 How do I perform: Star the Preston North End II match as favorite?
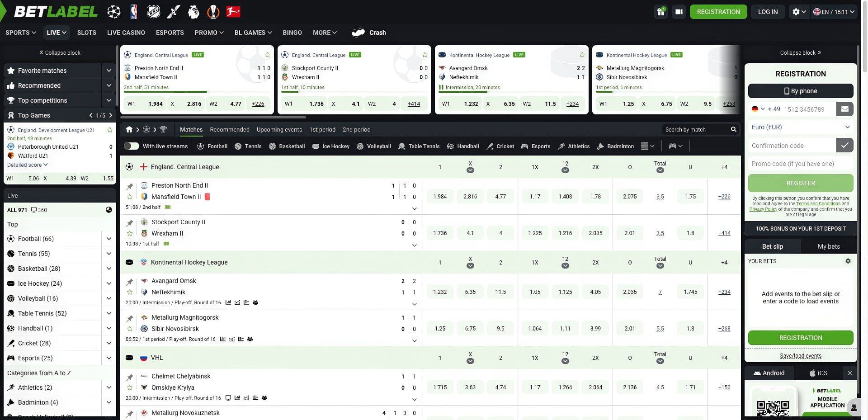click(130, 196)
